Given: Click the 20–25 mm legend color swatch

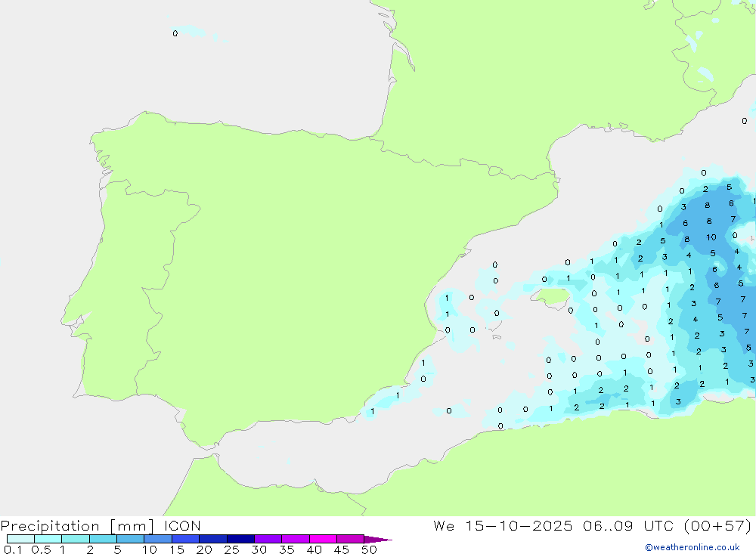Looking at the screenshot, I should [x=213, y=539].
